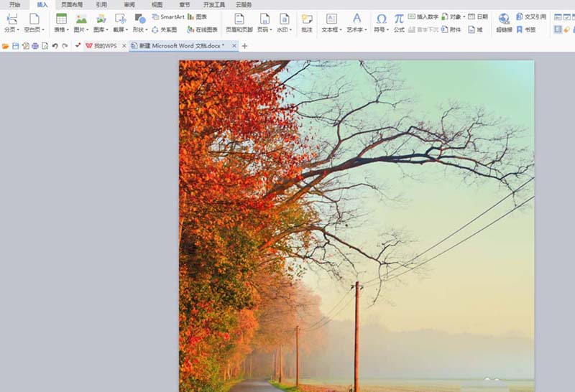Click the 艺术字 word art icon

(356, 19)
